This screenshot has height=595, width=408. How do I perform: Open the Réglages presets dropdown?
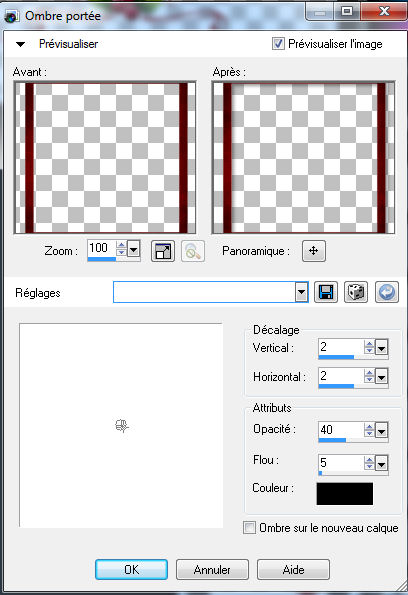[x=301, y=292]
